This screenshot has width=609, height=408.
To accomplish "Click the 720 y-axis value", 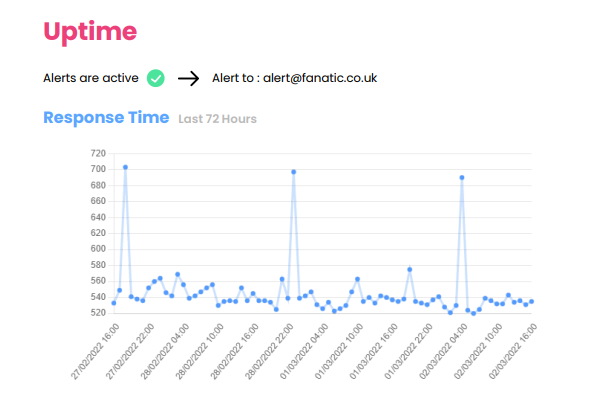I will pyautogui.click(x=98, y=153).
